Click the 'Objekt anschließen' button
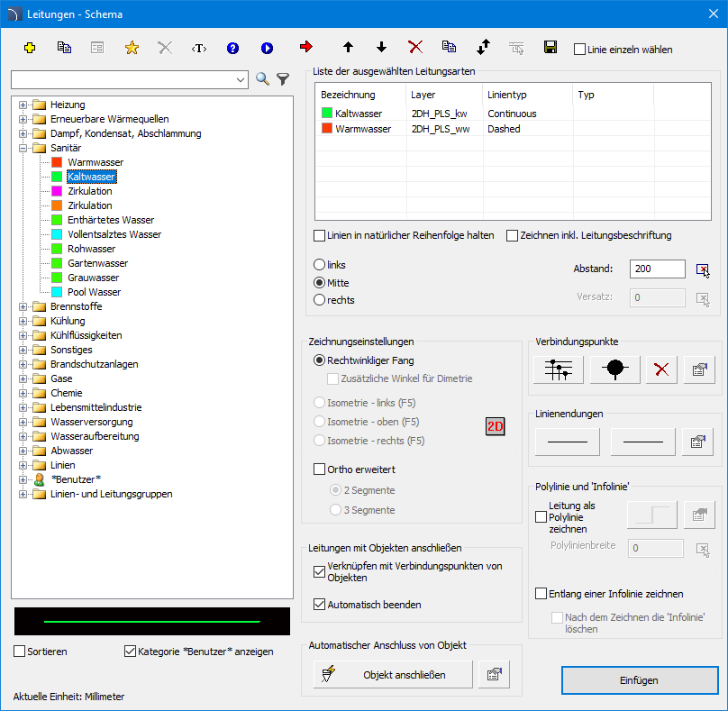This screenshot has width=728, height=711. [x=393, y=674]
